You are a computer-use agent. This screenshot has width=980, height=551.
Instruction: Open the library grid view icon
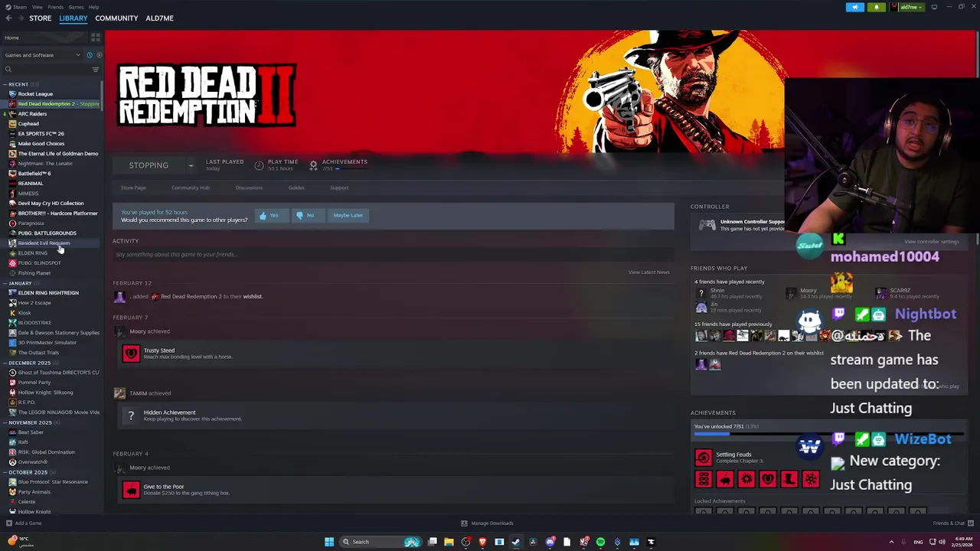[96, 37]
